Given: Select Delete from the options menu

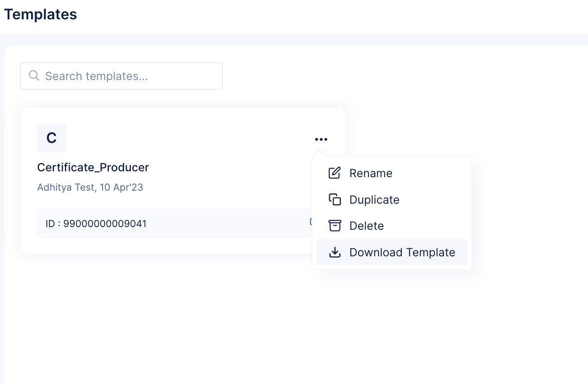Looking at the screenshot, I should tap(367, 226).
